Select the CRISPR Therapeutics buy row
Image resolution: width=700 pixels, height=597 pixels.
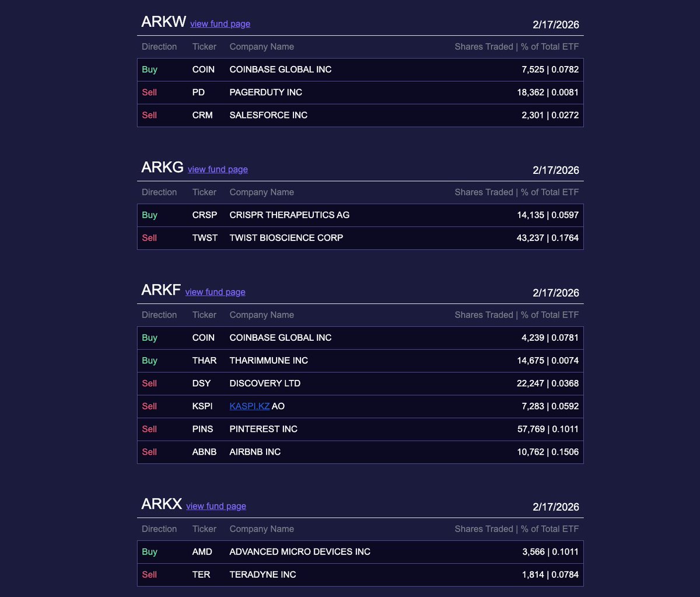360,215
